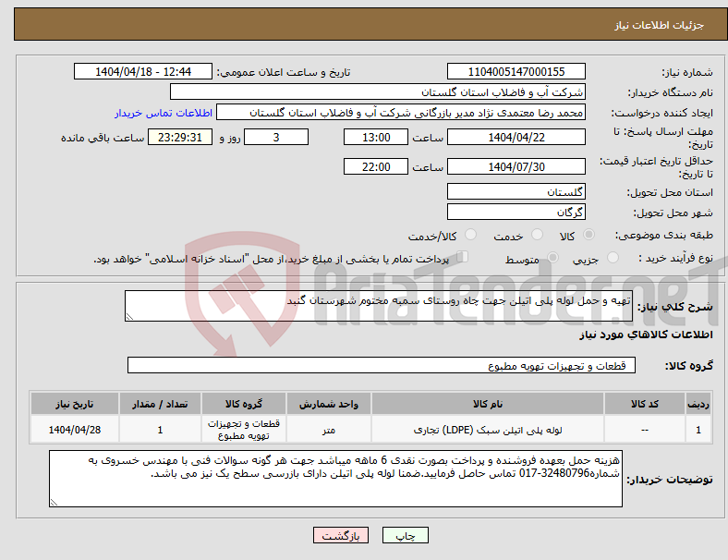Image resolution: width=728 pixels, height=560 pixels.
Task: Click the تاریخ نیاز column header
Action: 75,404
